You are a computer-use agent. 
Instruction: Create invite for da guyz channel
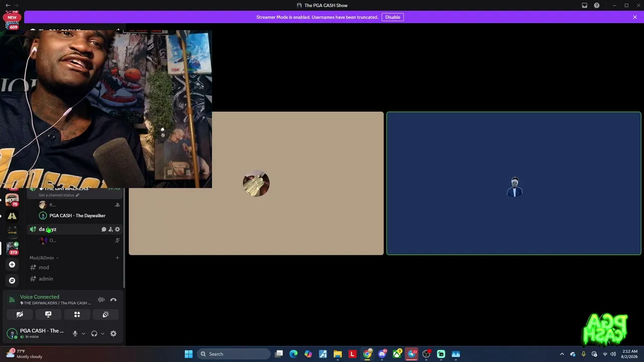(x=111, y=229)
